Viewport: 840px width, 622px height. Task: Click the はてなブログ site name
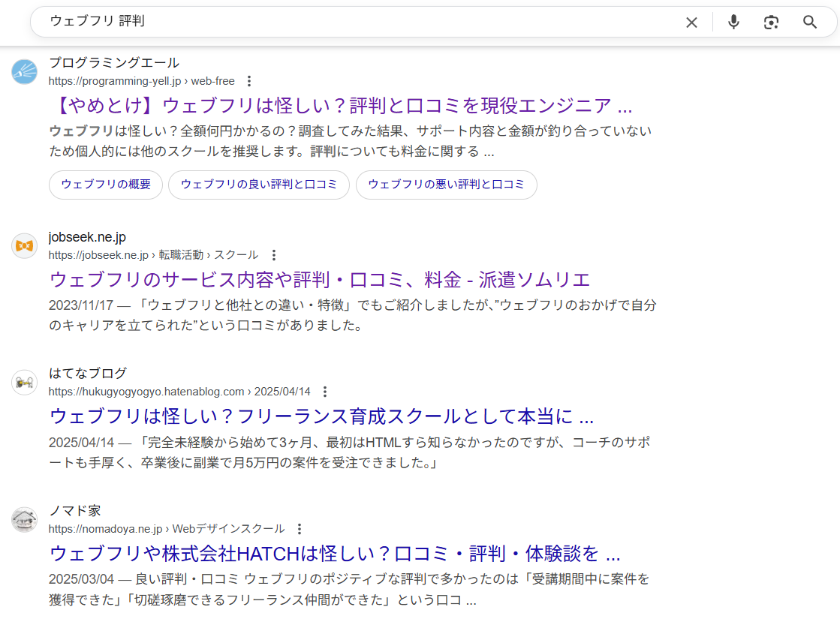point(88,373)
